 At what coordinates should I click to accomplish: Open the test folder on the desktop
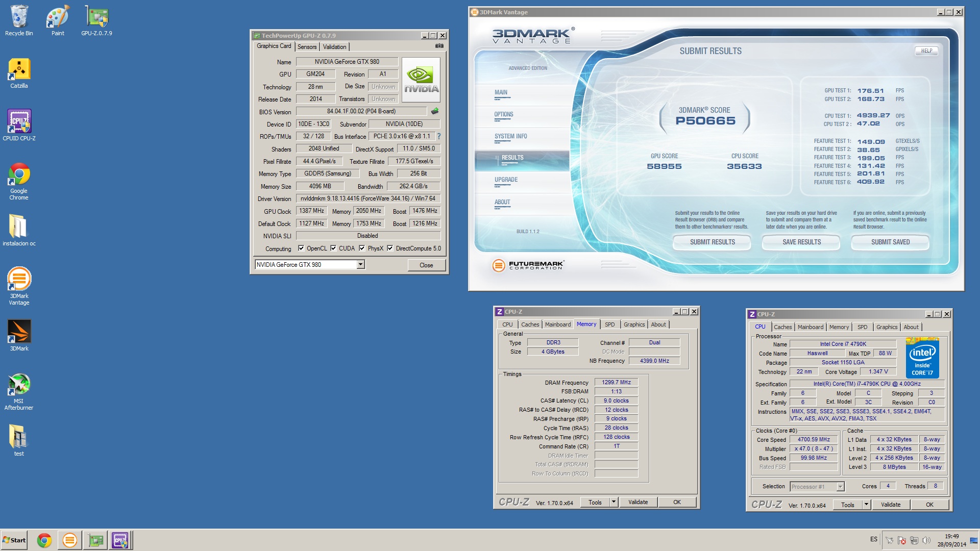click(x=19, y=440)
